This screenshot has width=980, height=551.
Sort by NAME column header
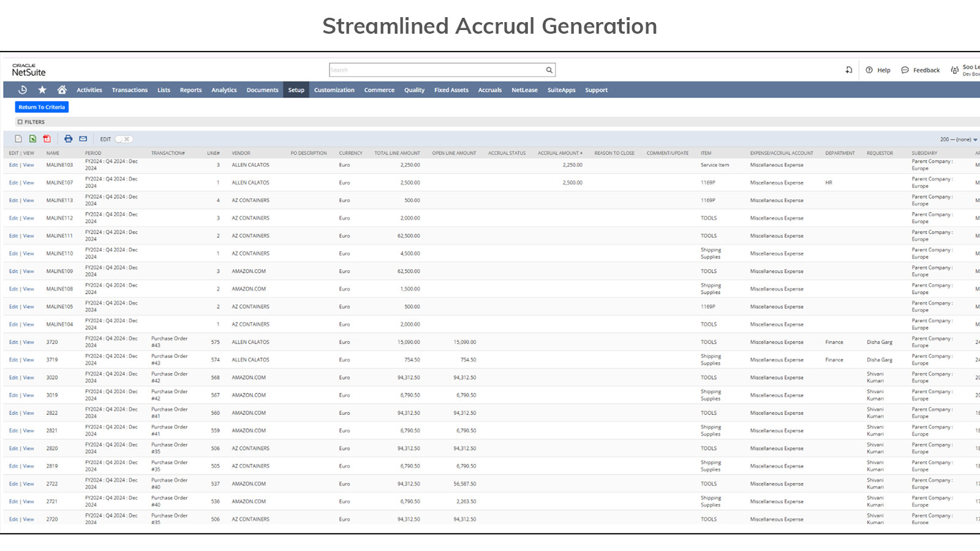[53, 153]
